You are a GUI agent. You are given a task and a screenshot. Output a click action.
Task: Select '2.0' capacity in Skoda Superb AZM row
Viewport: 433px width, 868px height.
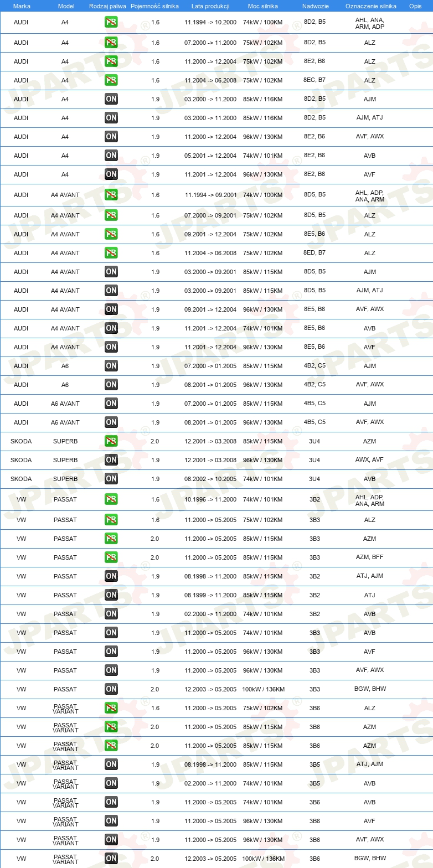coord(155,441)
